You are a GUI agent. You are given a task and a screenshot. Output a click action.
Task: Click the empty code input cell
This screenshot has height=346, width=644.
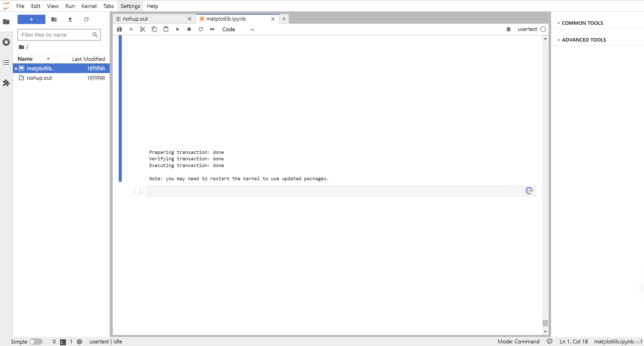pos(336,191)
